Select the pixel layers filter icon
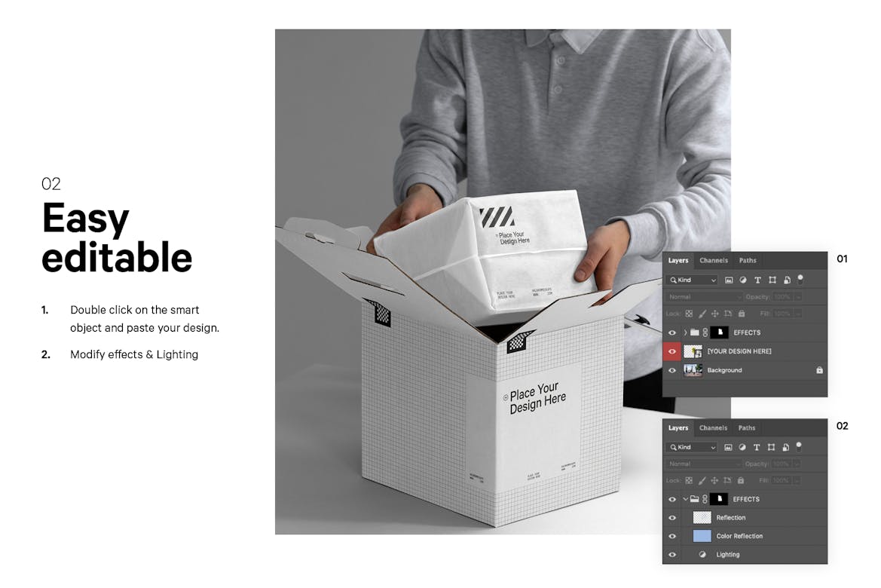The width and height of the screenshot is (881, 588). coord(730,280)
